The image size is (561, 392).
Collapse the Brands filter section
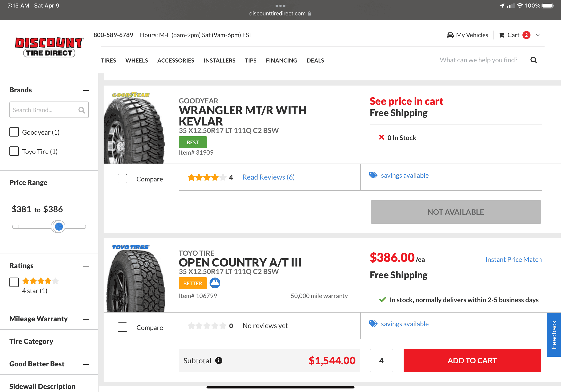(86, 90)
